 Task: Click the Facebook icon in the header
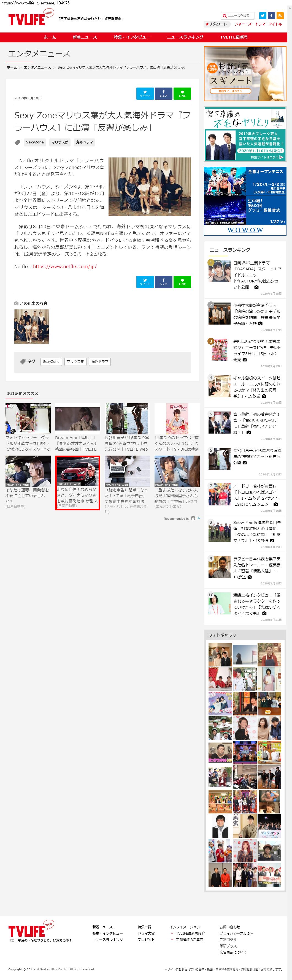click(x=271, y=16)
